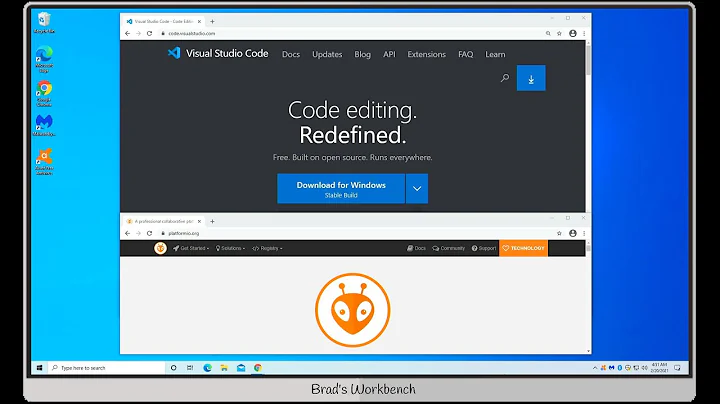Go forward in the VS Code browser window

pyautogui.click(x=138, y=34)
